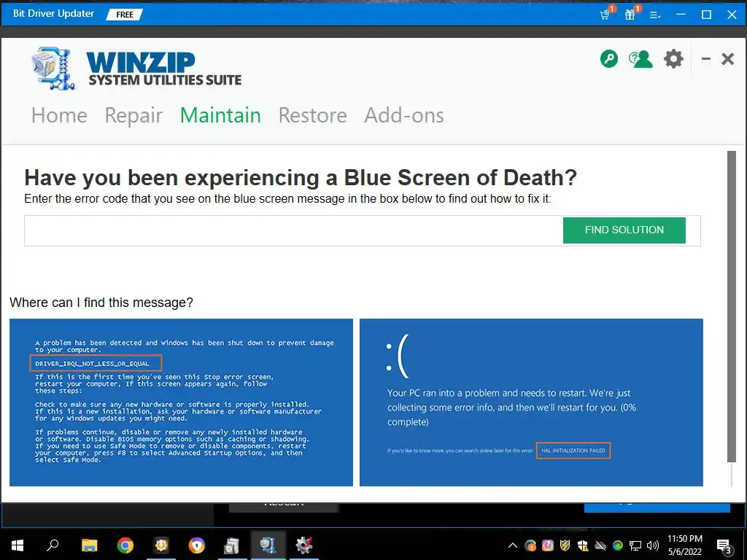
Task: Open WinZip settings gear
Action: (673, 59)
